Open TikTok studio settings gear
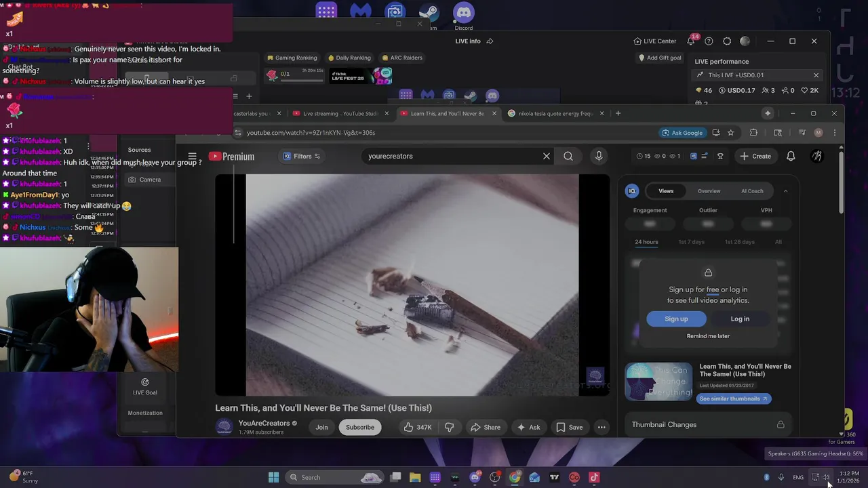This screenshot has width=868, height=488. click(727, 41)
